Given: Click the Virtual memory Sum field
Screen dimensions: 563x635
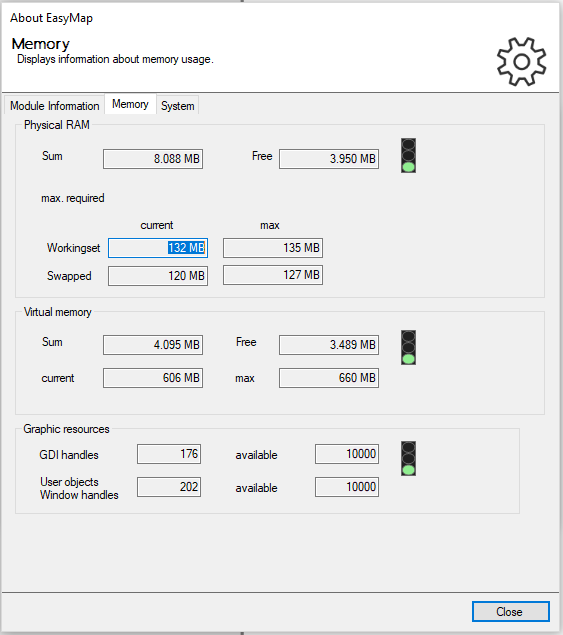Looking at the screenshot, I should 153,345.
